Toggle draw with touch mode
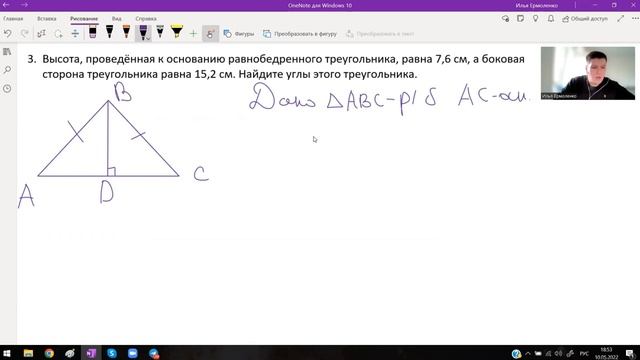This screenshot has width=640, height=360. tap(210, 33)
